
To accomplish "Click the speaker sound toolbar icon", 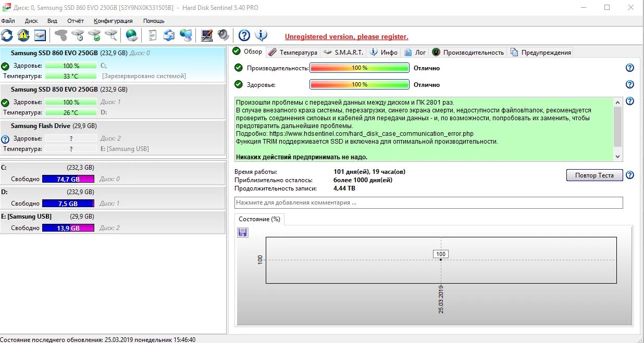I will (224, 35).
